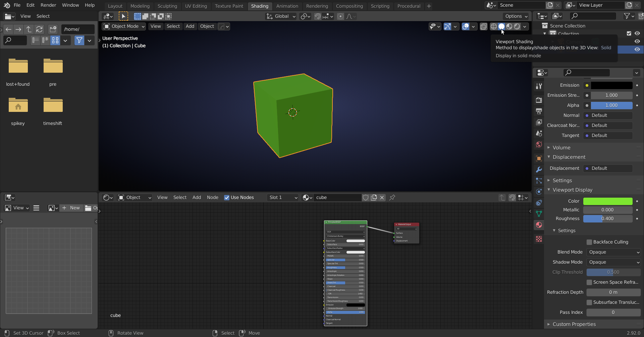Open the Window menu
The height and width of the screenshot is (337, 644).
pos(70,5)
